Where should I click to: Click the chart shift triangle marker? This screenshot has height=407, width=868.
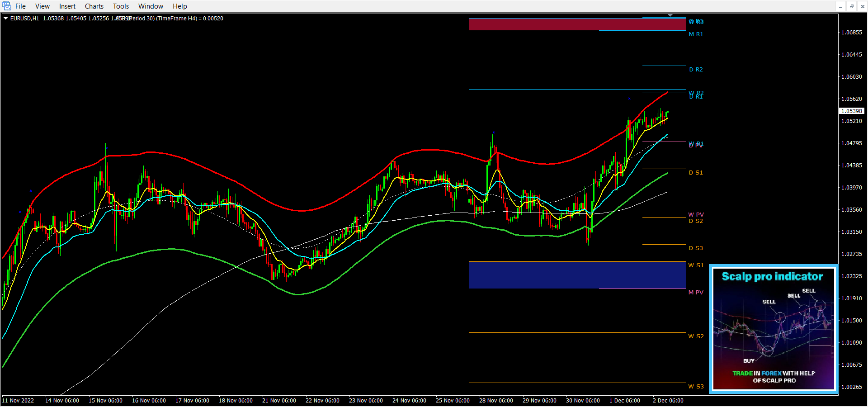click(x=670, y=15)
